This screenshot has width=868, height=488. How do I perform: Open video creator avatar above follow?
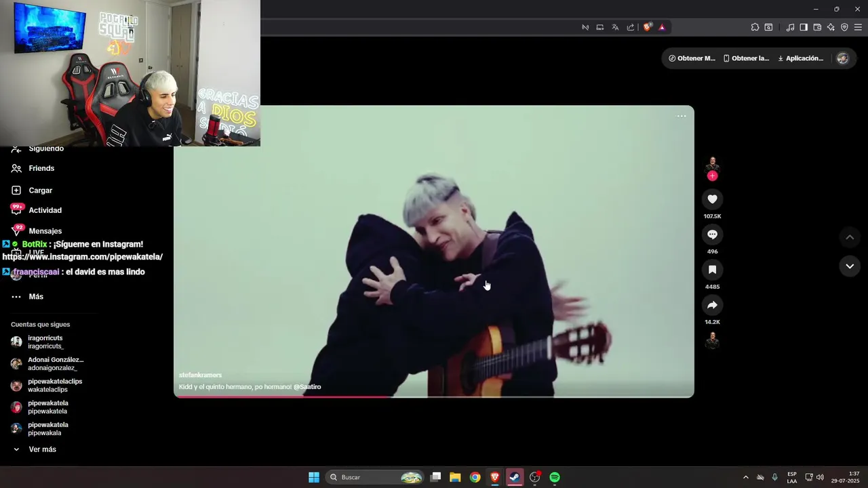tap(712, 163)
